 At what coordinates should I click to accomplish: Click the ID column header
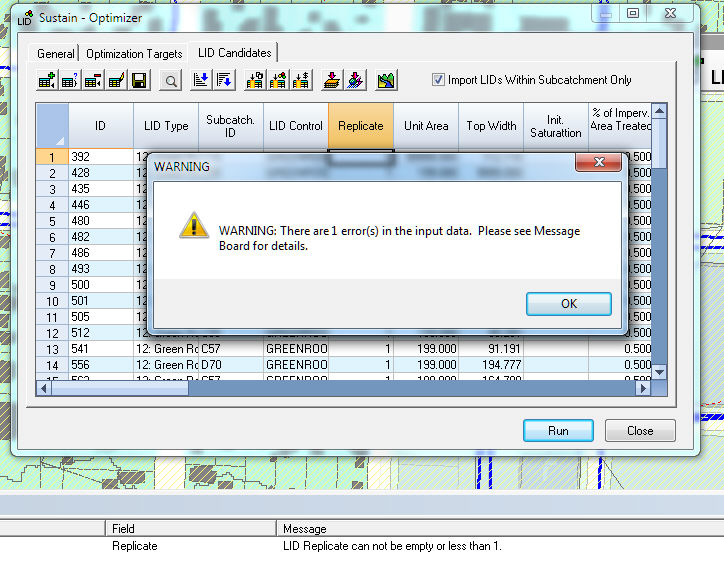[x=101, y=126]
